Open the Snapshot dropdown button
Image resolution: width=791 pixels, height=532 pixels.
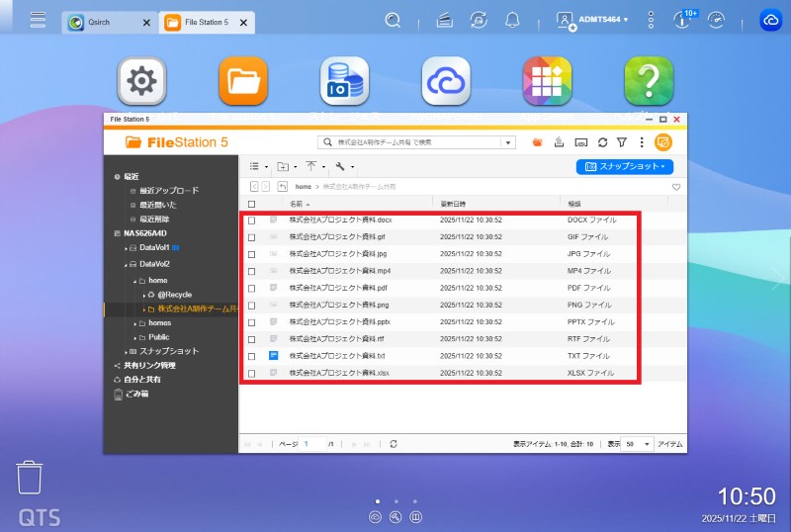pos(625,167)
